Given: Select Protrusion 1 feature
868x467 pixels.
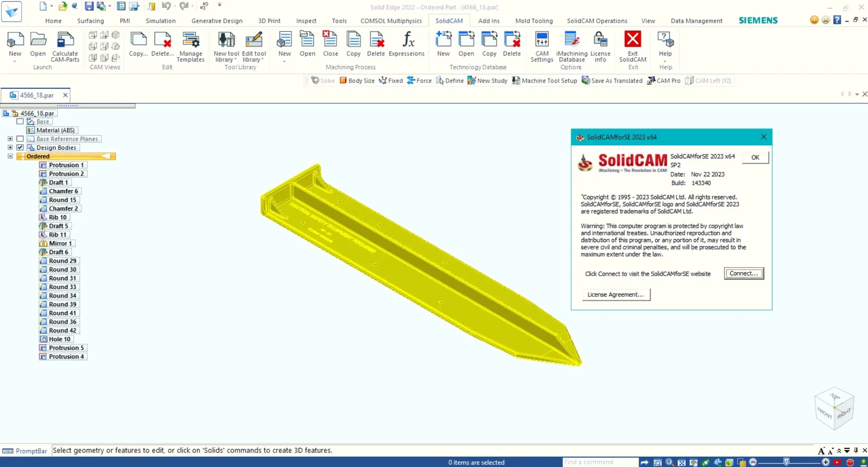Looking at the screenshot, I should tap(63, 165).
